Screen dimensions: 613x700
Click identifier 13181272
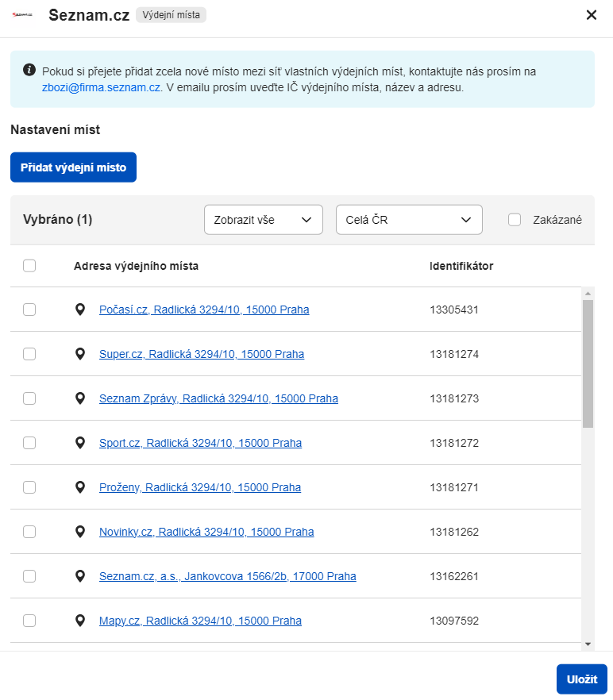coord(454,443)
